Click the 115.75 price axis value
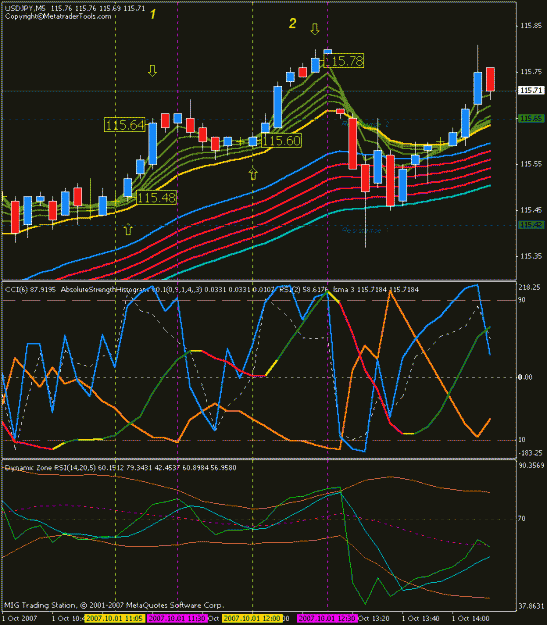547x625 pixels. coord(531,72)
